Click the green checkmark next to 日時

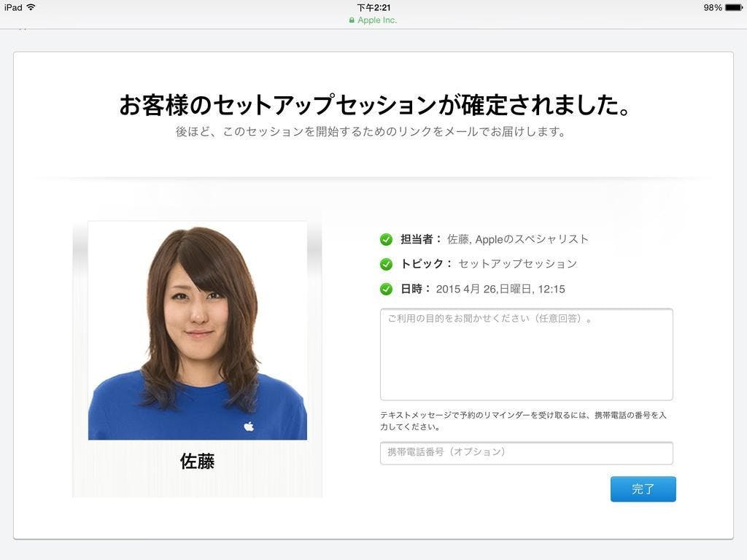[x=386, y=289]
